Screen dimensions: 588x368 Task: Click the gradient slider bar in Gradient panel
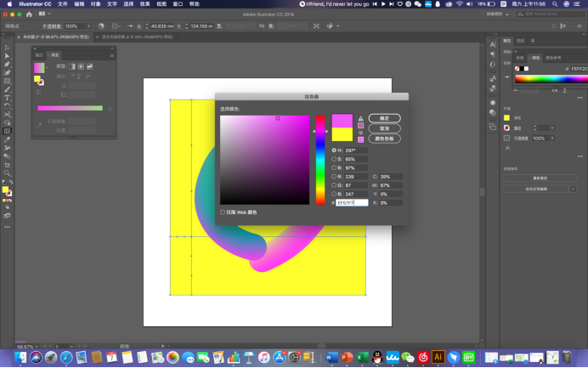(71, 108)
